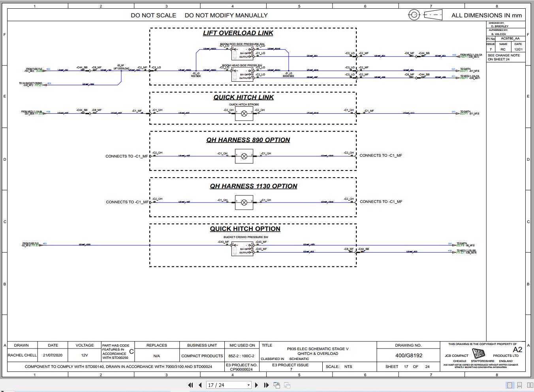Jump to the last page
The image size is (534, 392).
point(266,385)
